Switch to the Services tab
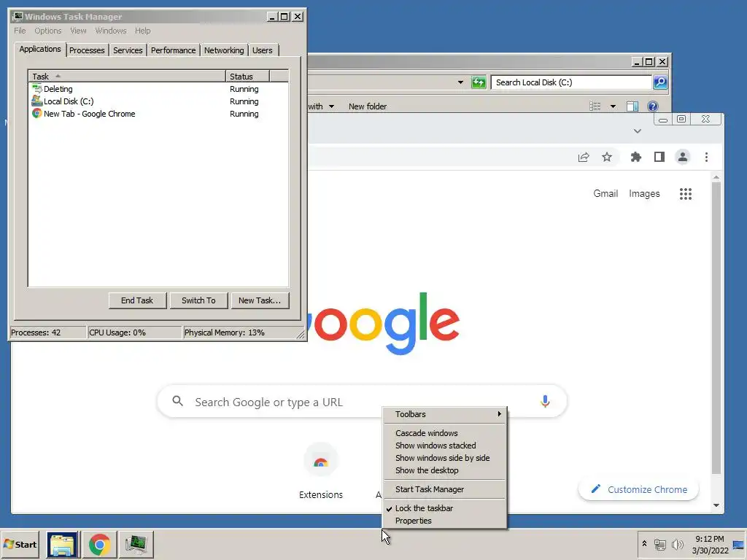The image size is (747, 560). pyautogui.click(x=128, y=50)
